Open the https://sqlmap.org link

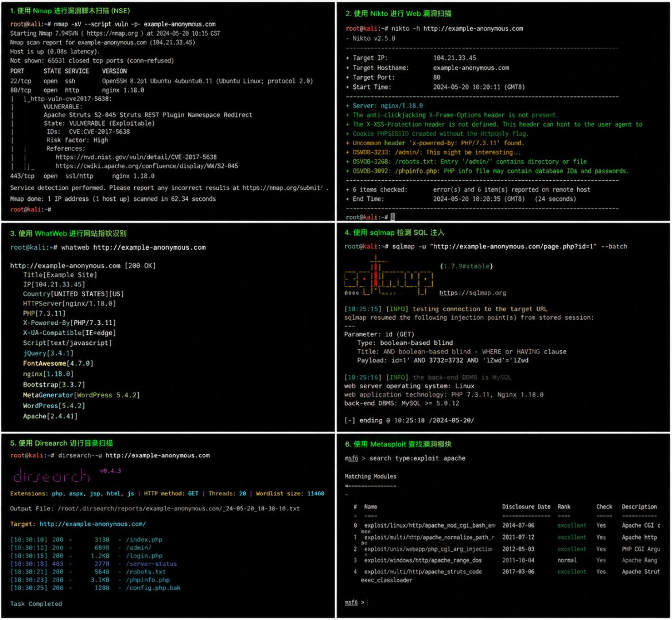pos(473,293)
